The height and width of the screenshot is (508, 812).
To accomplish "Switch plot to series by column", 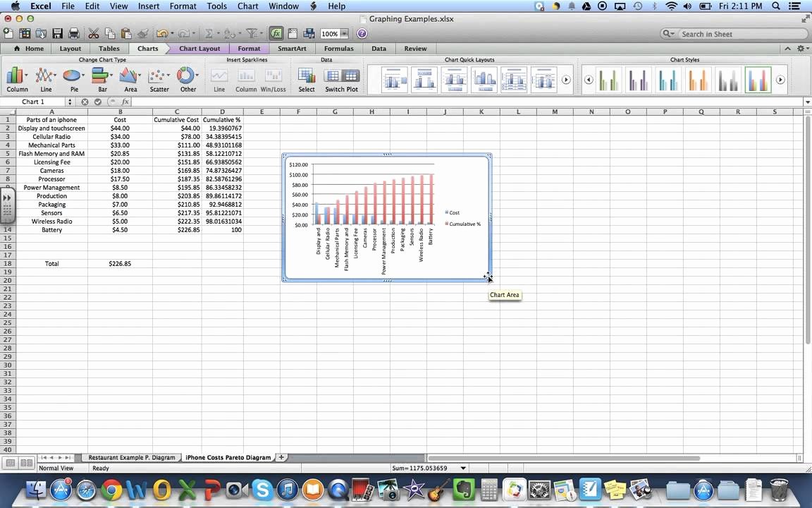I will tap(350, 75).
